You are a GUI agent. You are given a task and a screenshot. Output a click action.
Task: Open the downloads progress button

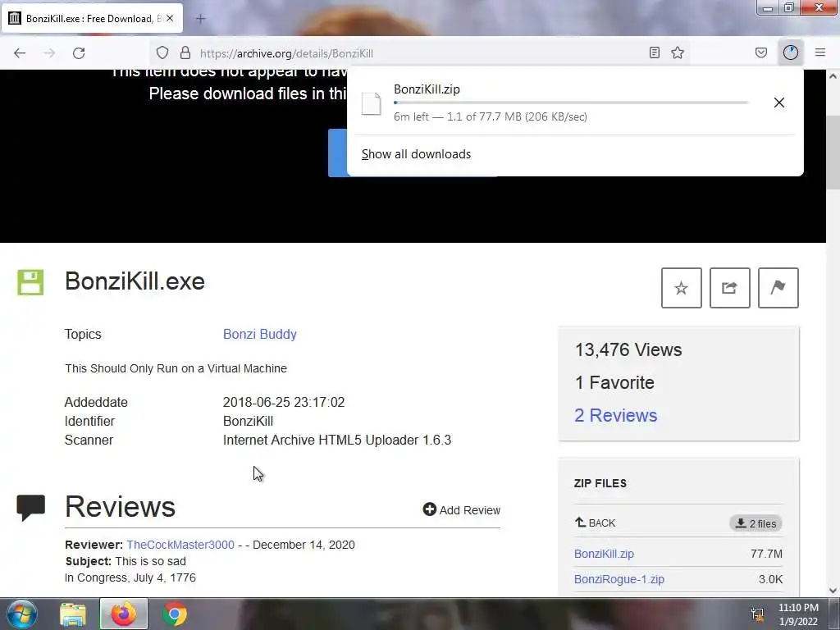pos(791,52)
